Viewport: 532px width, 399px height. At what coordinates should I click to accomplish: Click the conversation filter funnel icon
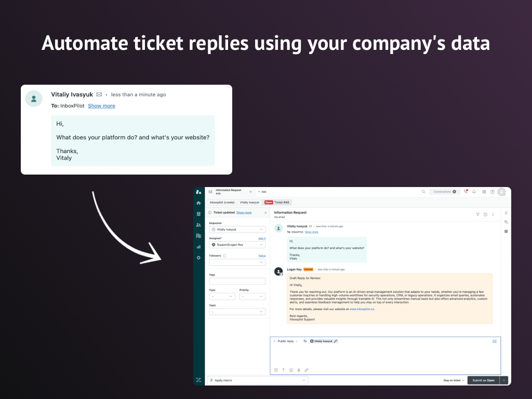click(478, 215)
